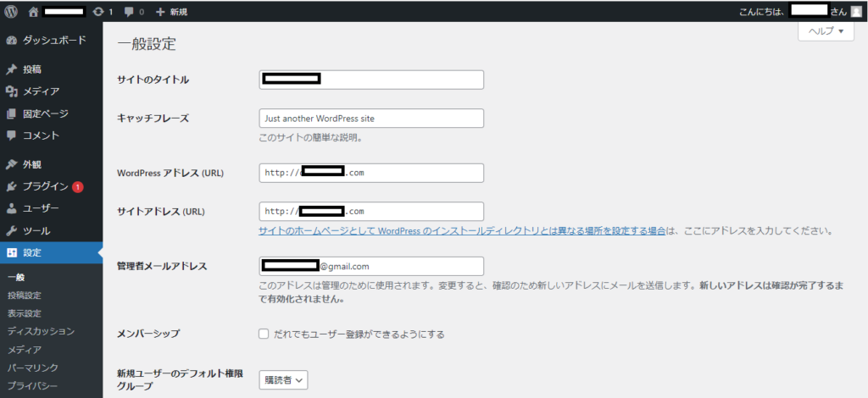Image resolution: width=868 pixels, height=398 pixels.
Task: Click the red plugin update badge
Action: (77, 187)
